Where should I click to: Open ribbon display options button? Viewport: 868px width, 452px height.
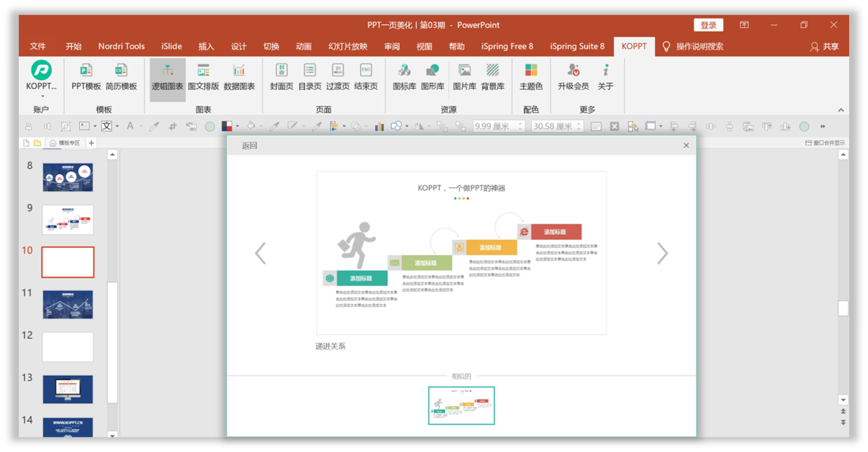tap(744, 25)
